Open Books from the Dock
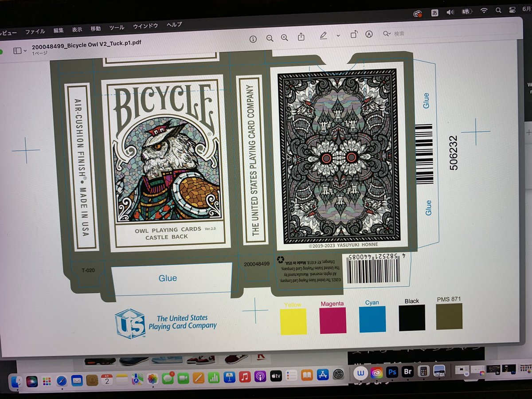532x399 pixels. (307, 375)
